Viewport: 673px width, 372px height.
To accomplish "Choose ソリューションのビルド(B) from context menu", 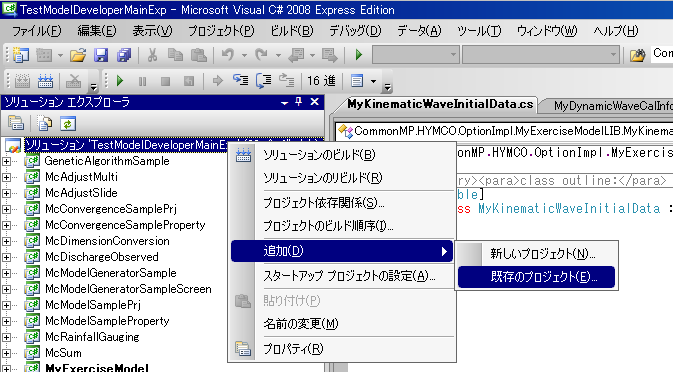I will point(342,155).
